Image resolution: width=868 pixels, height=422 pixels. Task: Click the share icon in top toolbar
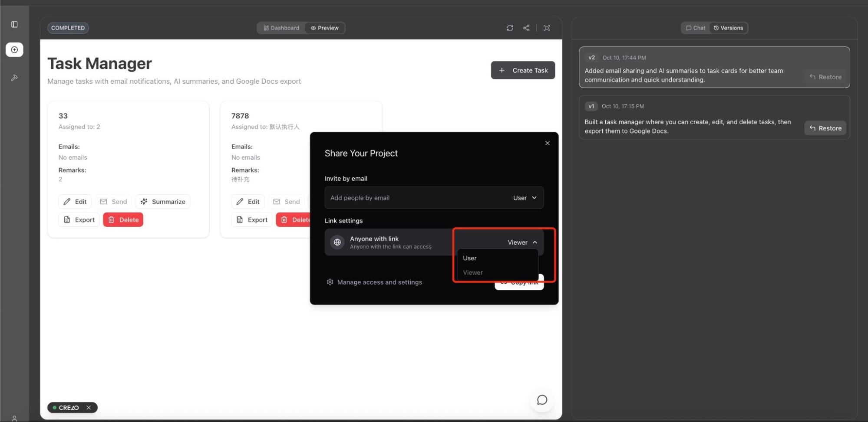click(x=526, y=28)
